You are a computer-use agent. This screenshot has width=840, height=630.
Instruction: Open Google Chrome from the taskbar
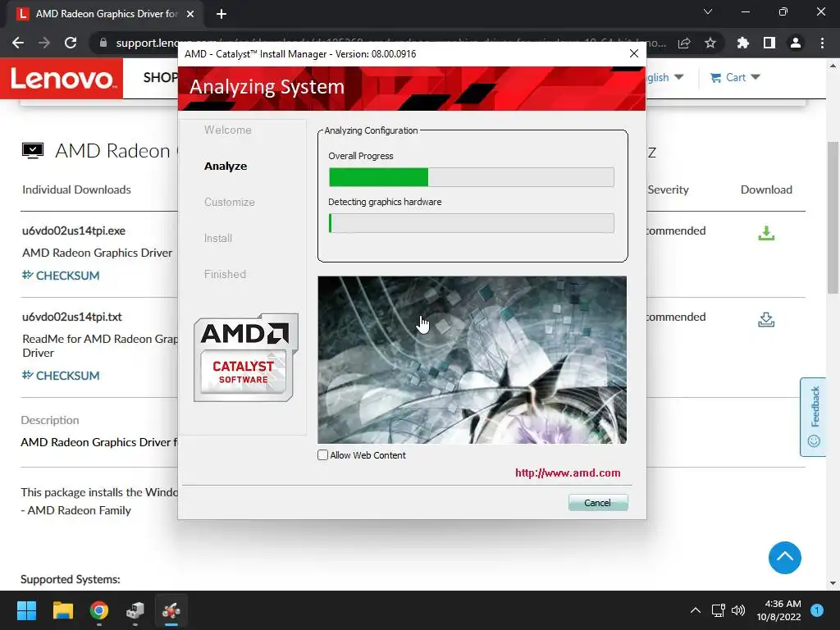pos(99,610)
